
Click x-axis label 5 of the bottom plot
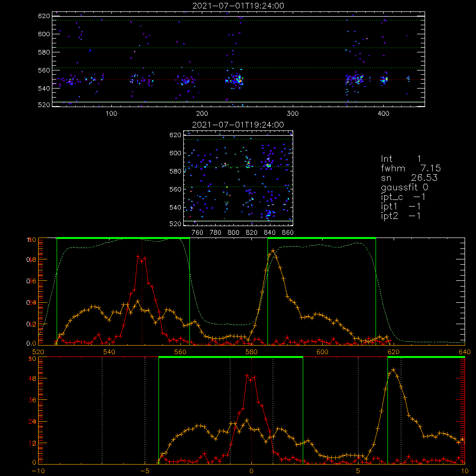[358, 471]
